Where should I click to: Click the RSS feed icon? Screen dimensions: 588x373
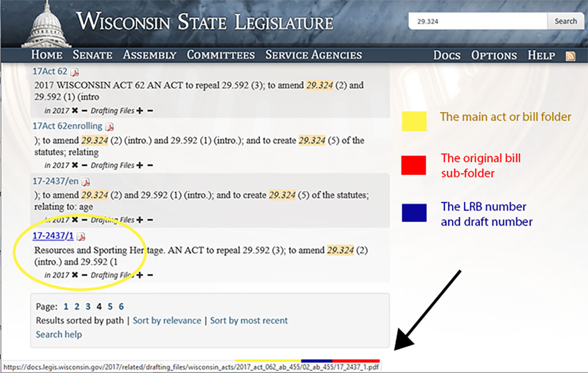pyautogui.click(x=570, y=55)
